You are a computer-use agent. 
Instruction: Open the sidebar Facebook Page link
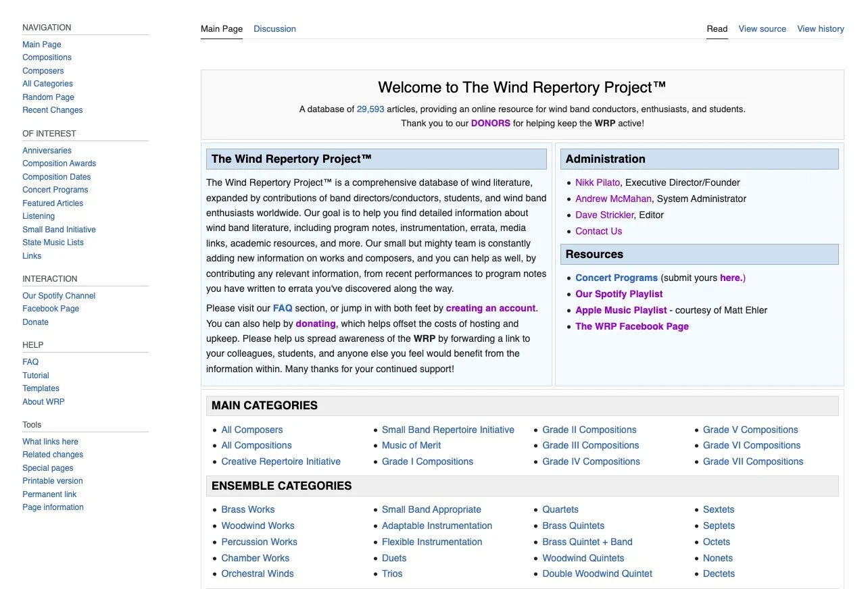point(51,309)
